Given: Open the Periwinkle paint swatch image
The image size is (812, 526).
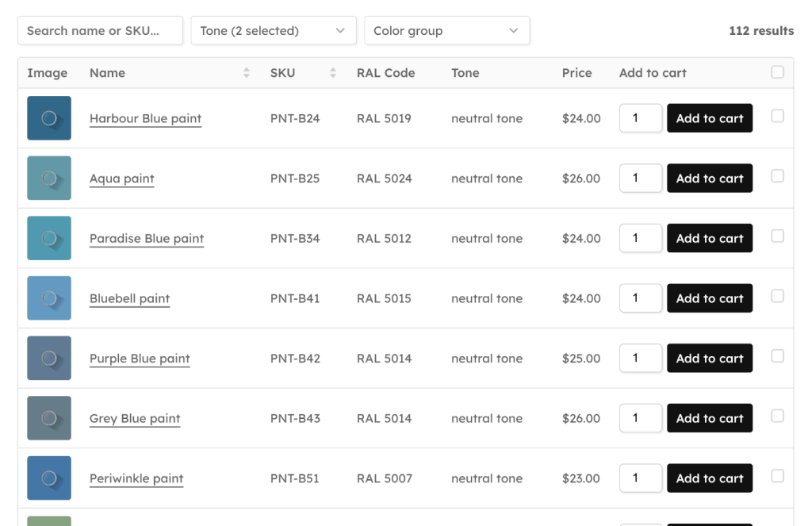Looking at the screenshot, I should click(49, 478).
